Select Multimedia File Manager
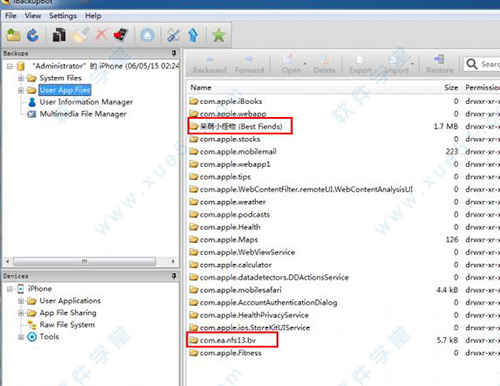 83,114
